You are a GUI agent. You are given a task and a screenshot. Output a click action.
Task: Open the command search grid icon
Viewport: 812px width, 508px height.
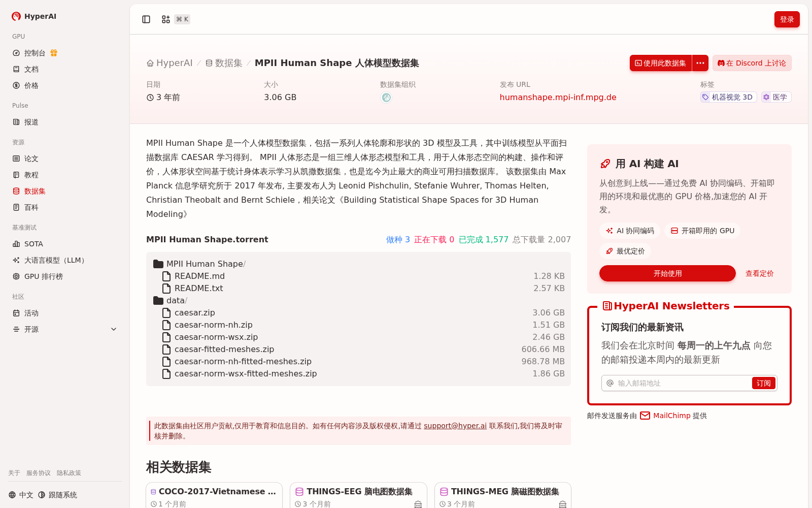pos(166,19)
